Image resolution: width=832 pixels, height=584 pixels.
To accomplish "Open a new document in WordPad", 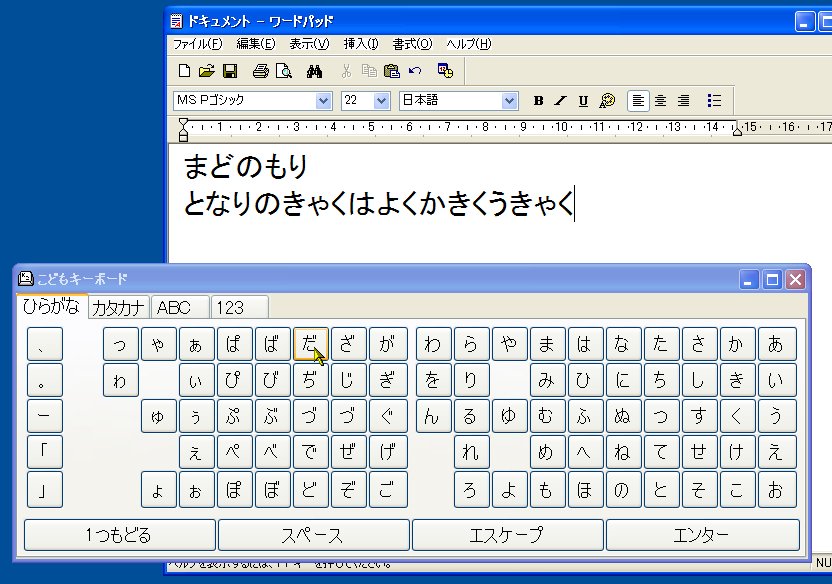I will 184,70.
